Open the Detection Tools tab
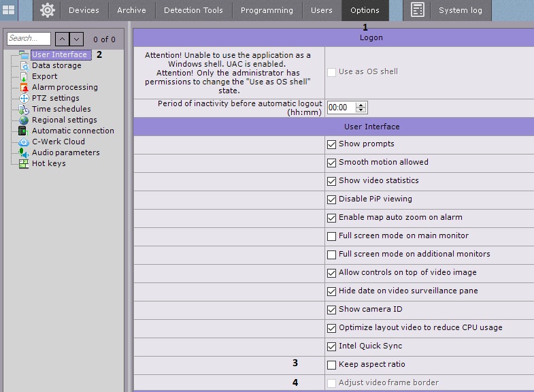Screen dimensions: 534x392 194,10
